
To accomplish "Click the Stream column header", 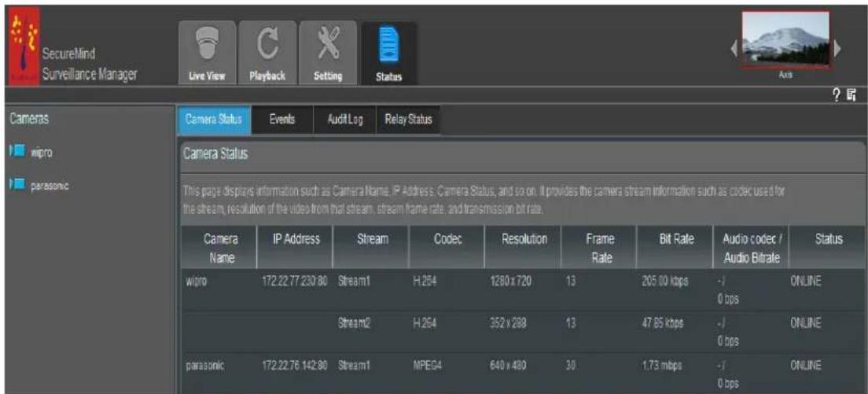I will click(x=371, y=249).
